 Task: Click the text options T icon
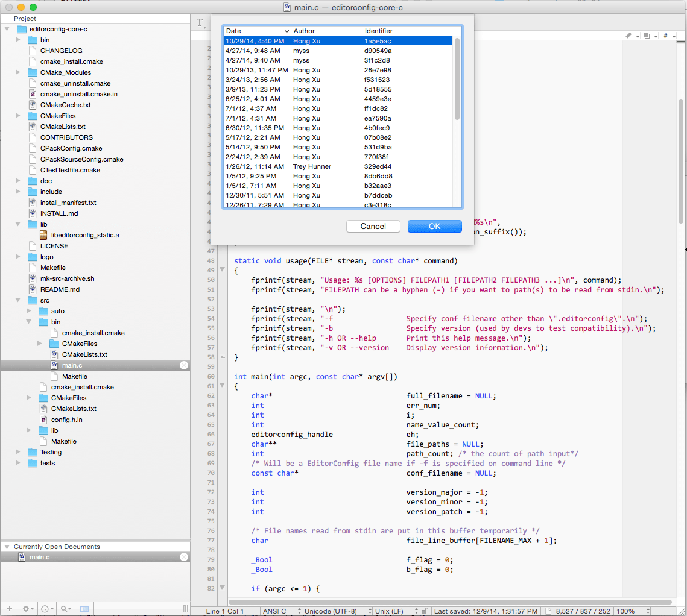click(200, 23)
